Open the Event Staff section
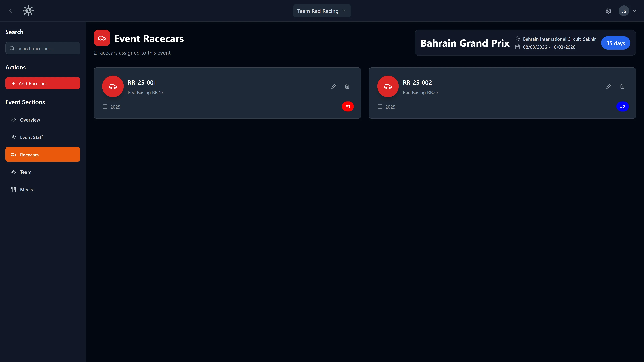 [32, 137]
